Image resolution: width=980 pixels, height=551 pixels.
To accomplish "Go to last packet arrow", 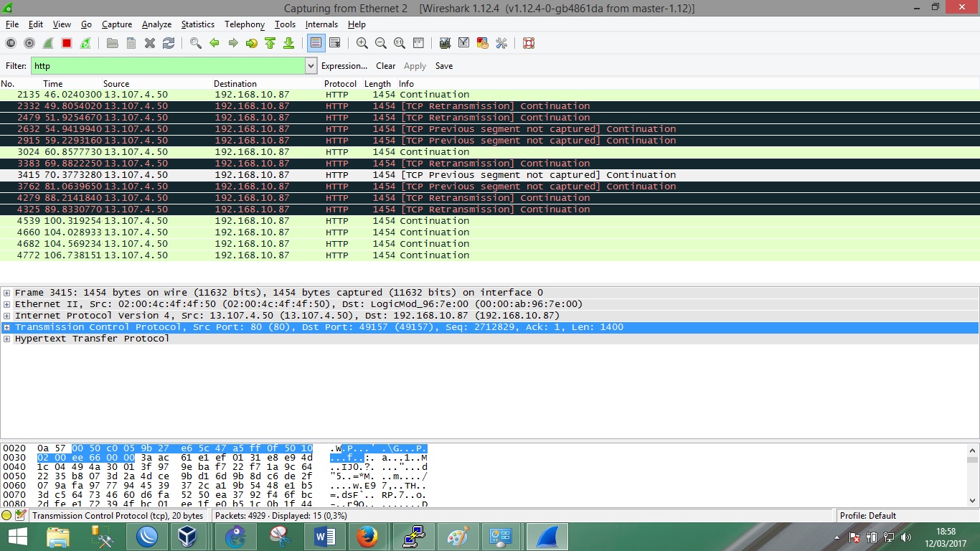I will pos(288,43).
